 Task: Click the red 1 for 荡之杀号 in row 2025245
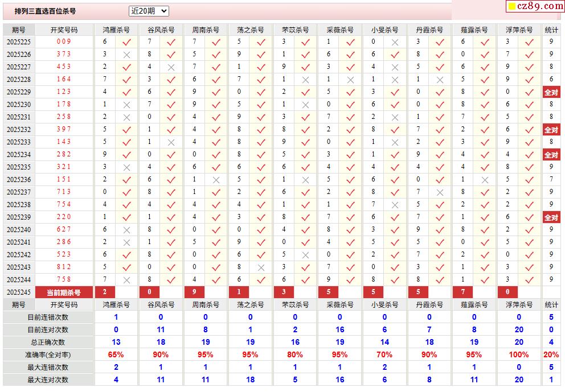coord(239,292)
